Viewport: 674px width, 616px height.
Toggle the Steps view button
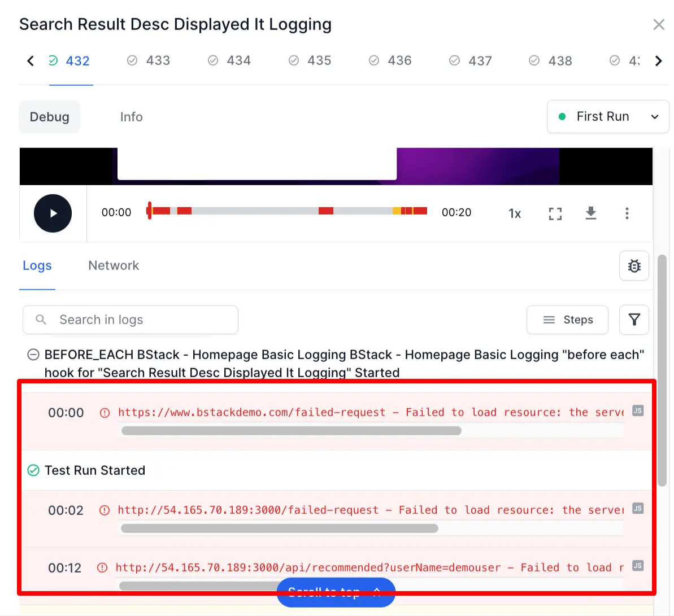click(x=567, y=320)
